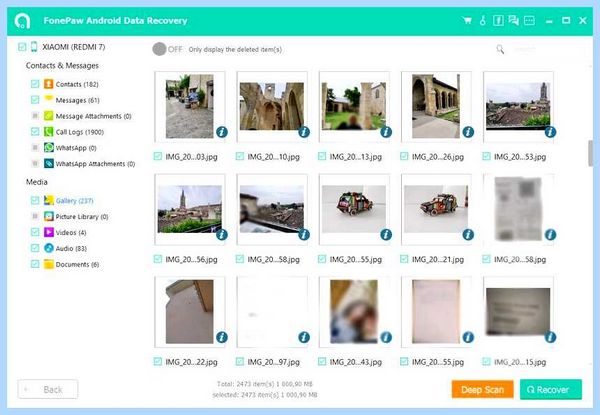Image resolution: width=600 pixels, height=415 pixels.
Task: Click the Documents folder icon
Action: pos(49,264)
